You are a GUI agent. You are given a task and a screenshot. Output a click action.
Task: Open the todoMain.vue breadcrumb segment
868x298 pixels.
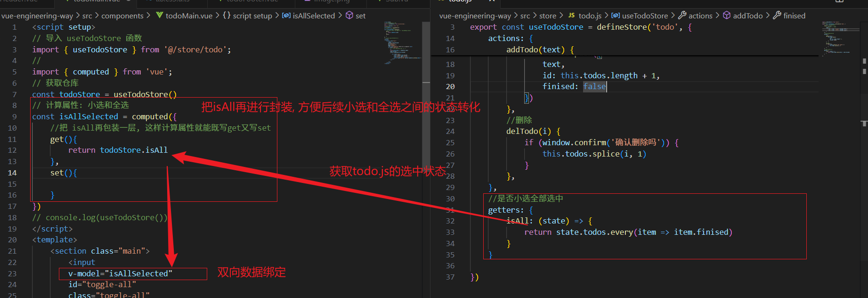[x=189, y=16]
